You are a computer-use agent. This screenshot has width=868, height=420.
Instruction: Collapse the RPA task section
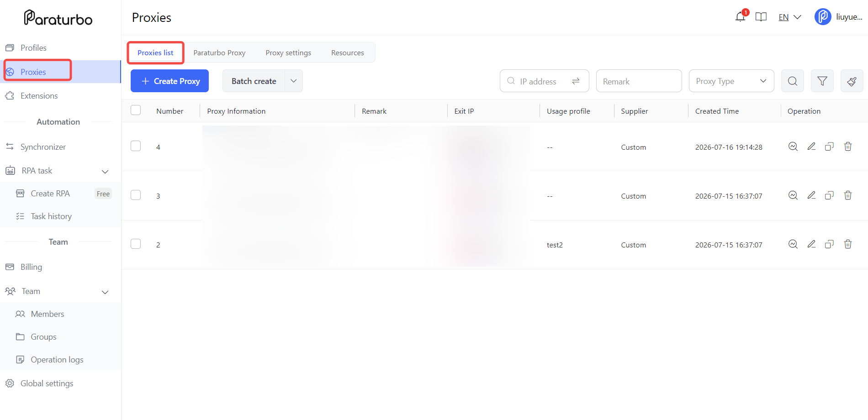pos(105,171)
